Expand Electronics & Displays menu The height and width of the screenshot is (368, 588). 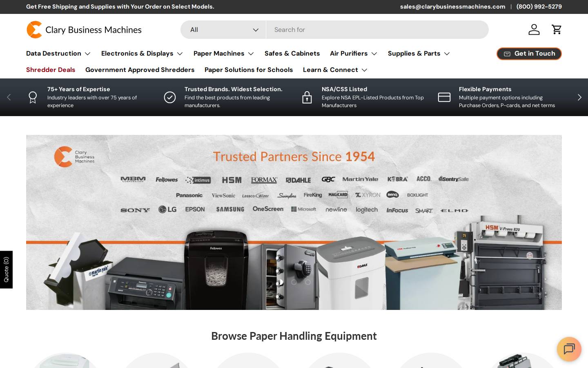142,54
